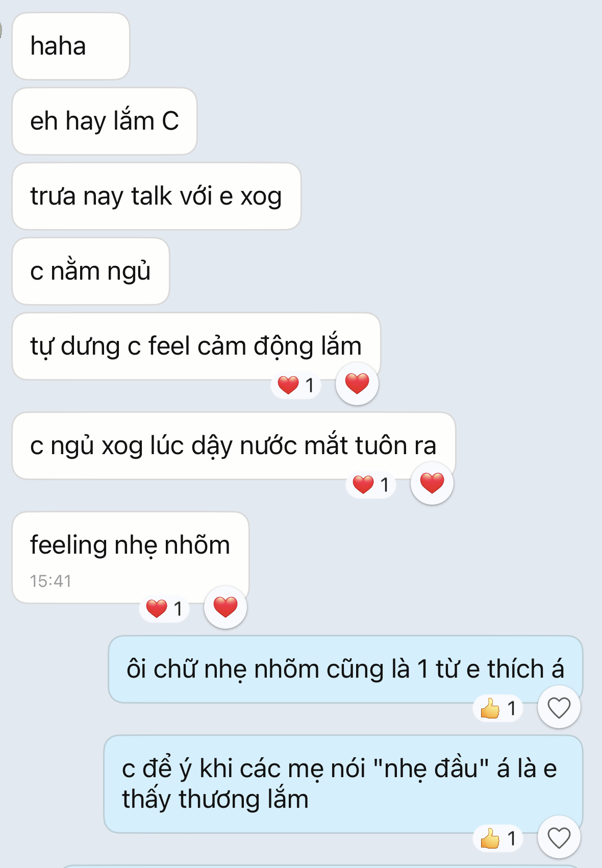This screenshot has height=868, width=602.
Task: Tap red heart button beside 'nước mắt tuôn ra' message
Action: click(432, 483)
